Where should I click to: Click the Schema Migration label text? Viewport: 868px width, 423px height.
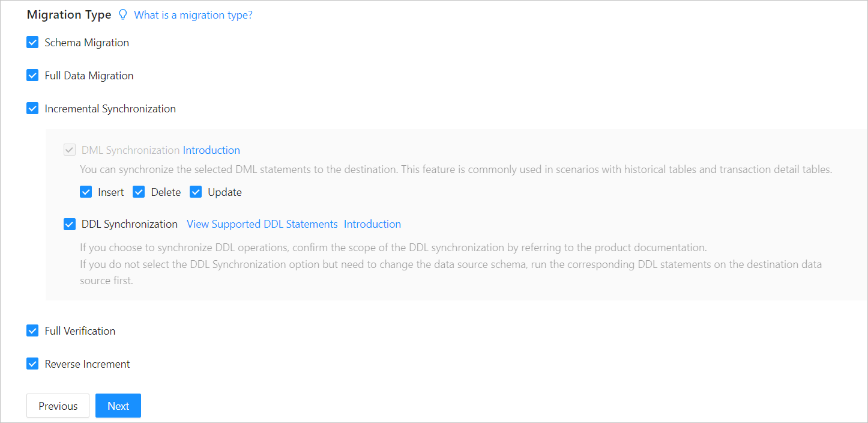pos(86,43)
